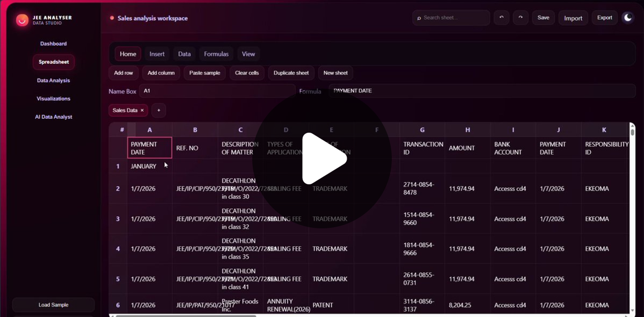
Task: Open Visualizations from the sidebar
Action: click(x=53, y=98)
